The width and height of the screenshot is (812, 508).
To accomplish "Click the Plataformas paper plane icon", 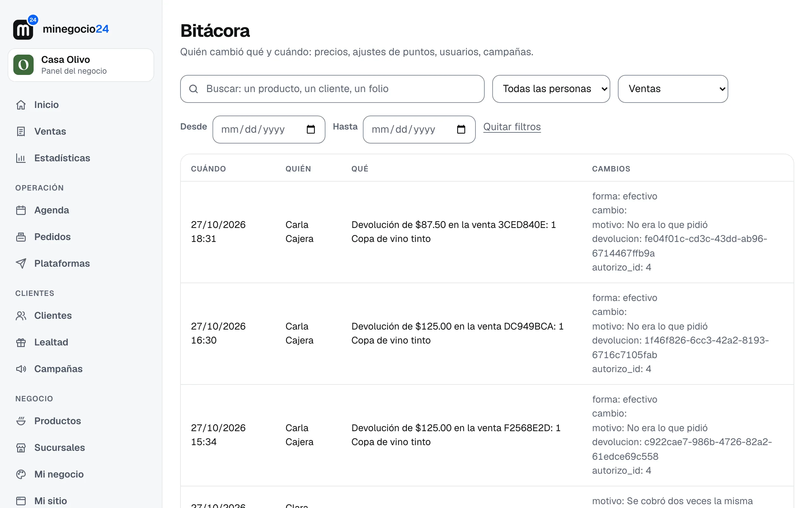I will click(21, 264).
